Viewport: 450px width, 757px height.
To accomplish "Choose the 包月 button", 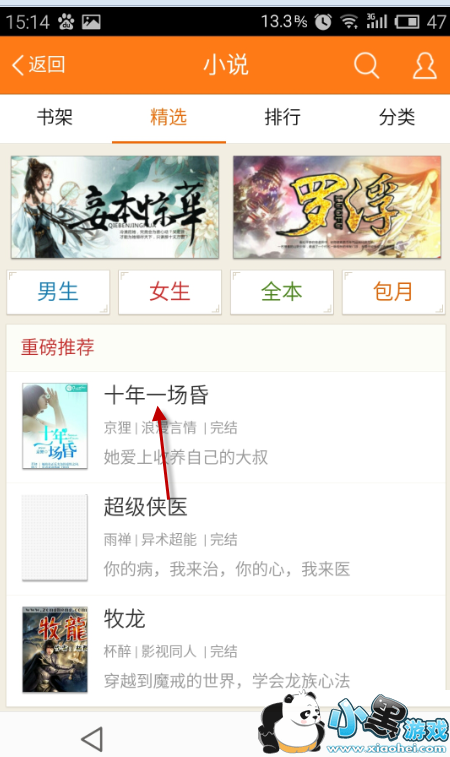I will [394, 292].
